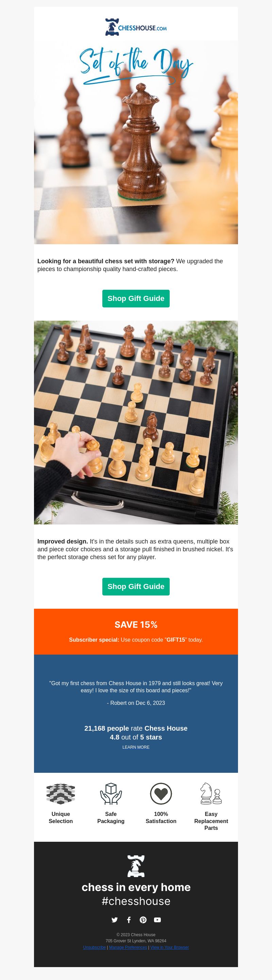272x980 pixels.
Task: Open the YouTube icon in footer
Action: [157, 920]
